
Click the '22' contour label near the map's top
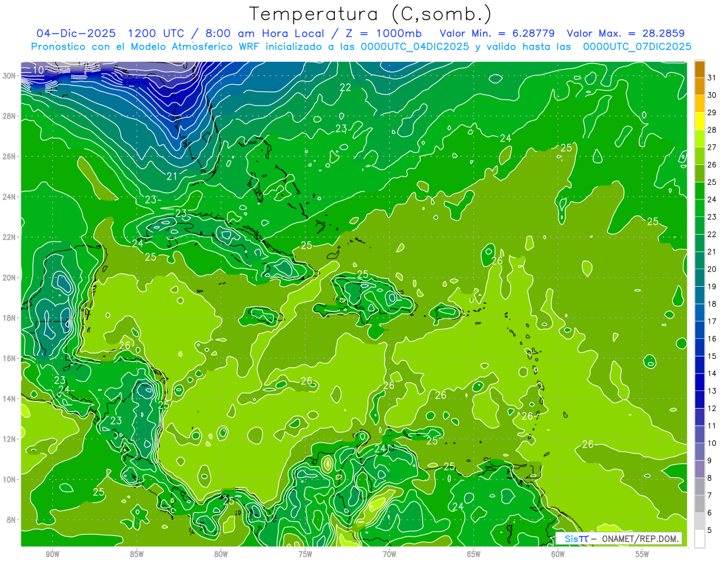pos(345,87)
